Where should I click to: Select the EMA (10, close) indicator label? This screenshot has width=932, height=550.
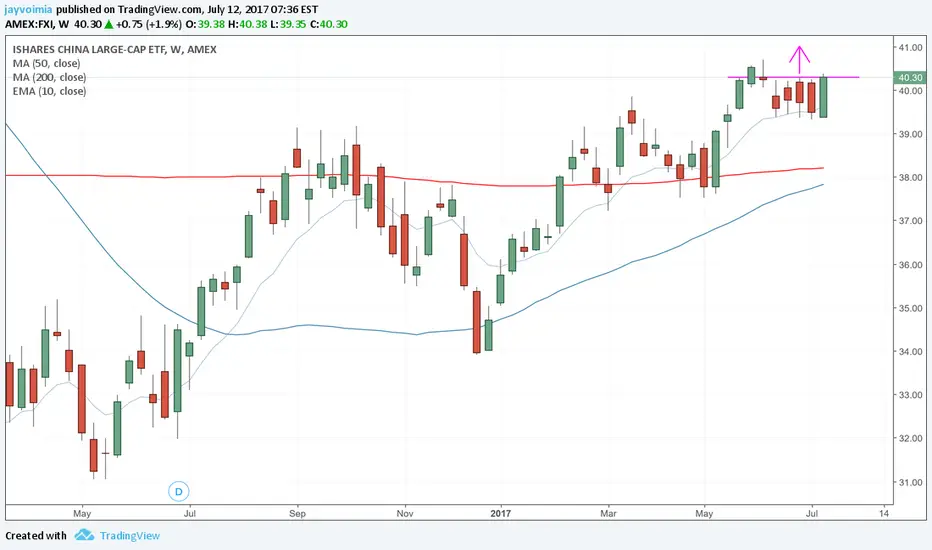[x=49, y=91]
